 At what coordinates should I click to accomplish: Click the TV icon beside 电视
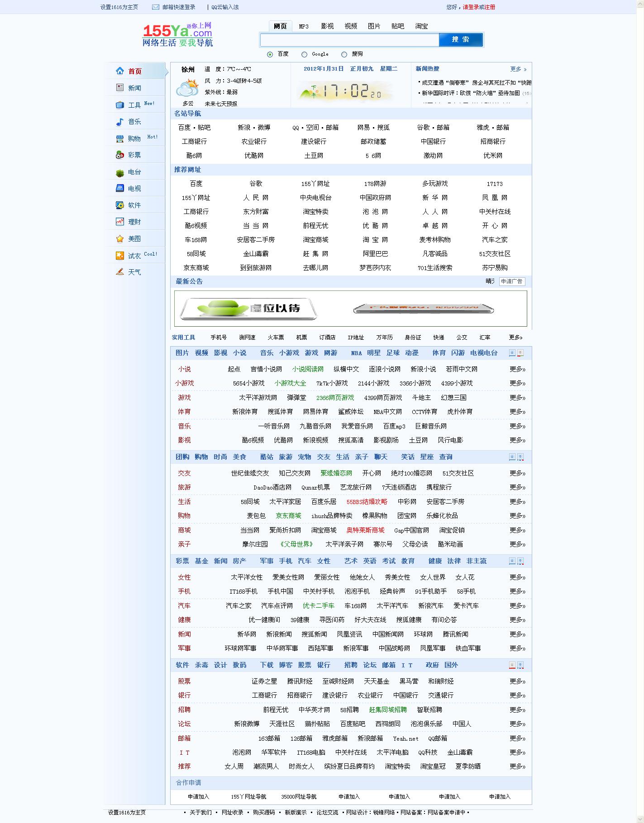(120, 188)
